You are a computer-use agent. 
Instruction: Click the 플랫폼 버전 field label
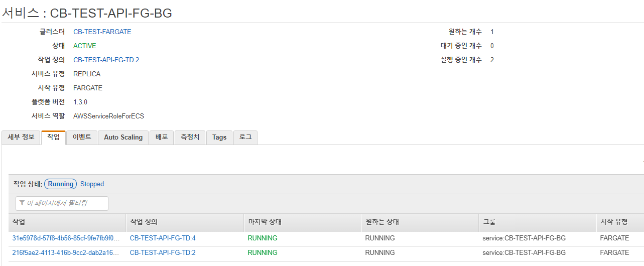click(48, 102)
